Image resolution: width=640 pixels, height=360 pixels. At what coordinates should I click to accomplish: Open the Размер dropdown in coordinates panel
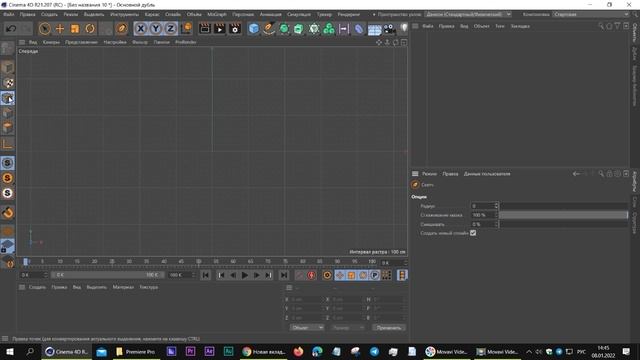click(x=348, y=327)
